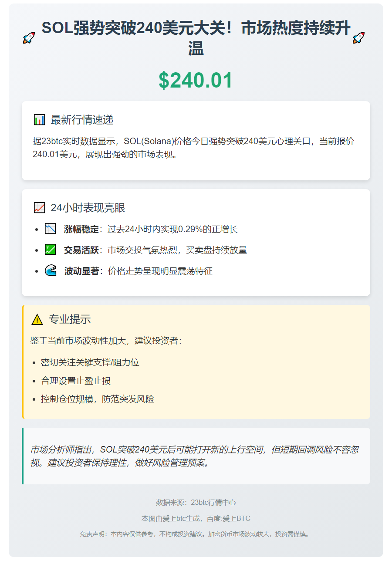
Task: Click the italic 市场分析师指出 quote
Action: point(194,456)
